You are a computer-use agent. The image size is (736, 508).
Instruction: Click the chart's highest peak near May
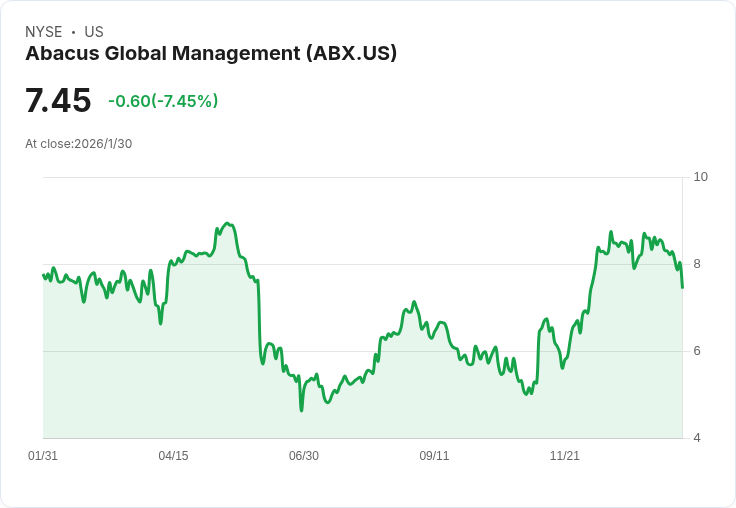point(228,223)
